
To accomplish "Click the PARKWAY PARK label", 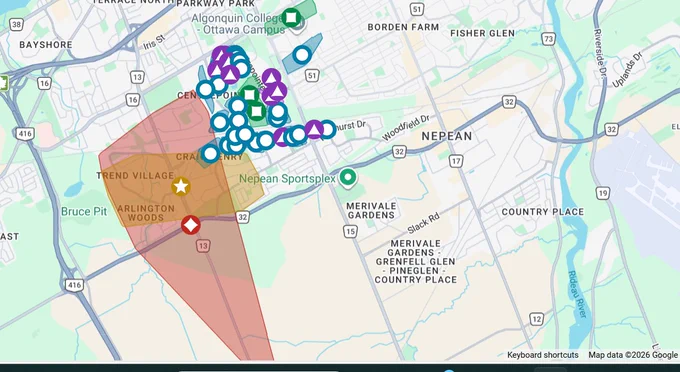I will point(216,3).
